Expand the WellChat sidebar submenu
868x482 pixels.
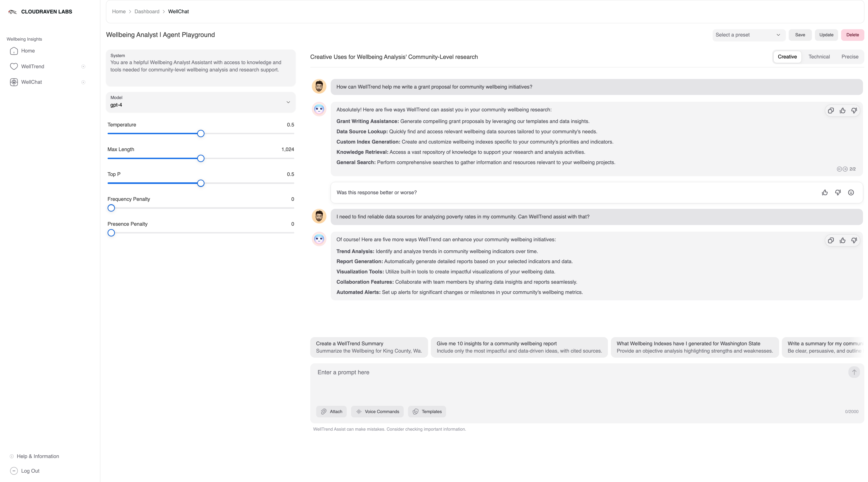(83, 82)
